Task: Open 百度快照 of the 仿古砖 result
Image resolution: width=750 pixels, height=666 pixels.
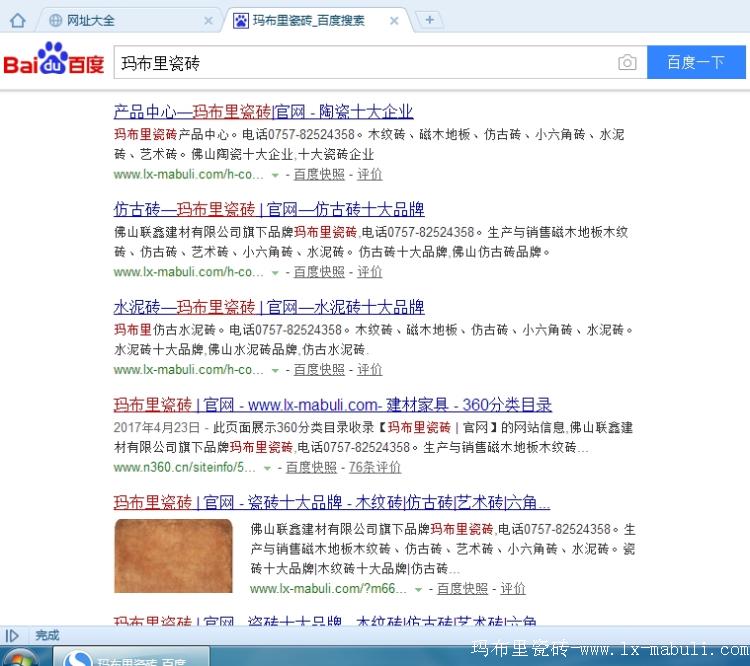Action: (319, 272)
